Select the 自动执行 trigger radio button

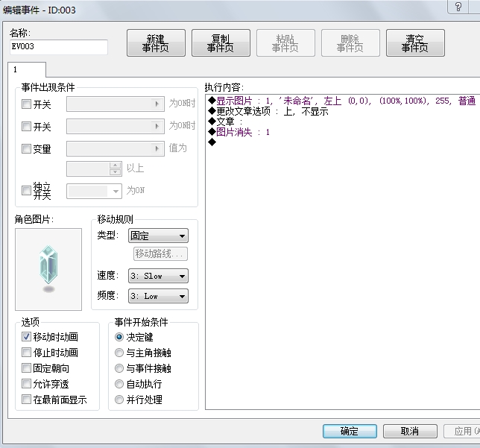119,384
